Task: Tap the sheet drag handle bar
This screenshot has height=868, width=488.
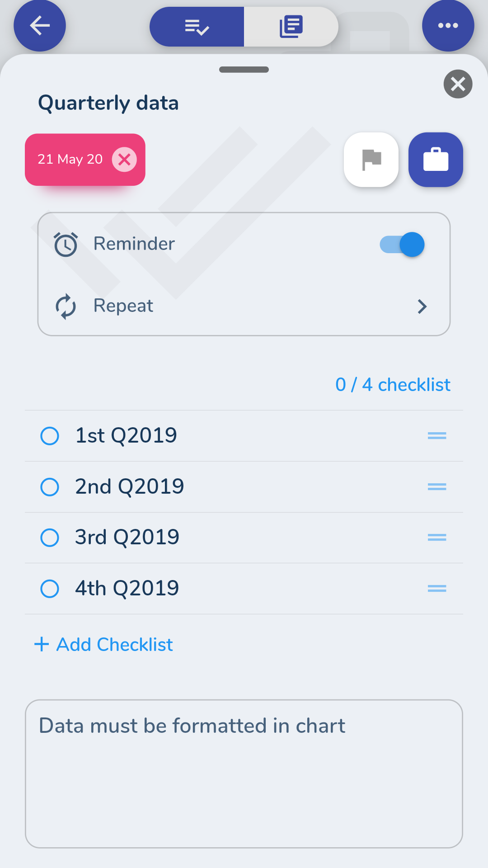Action: (244, 70)
